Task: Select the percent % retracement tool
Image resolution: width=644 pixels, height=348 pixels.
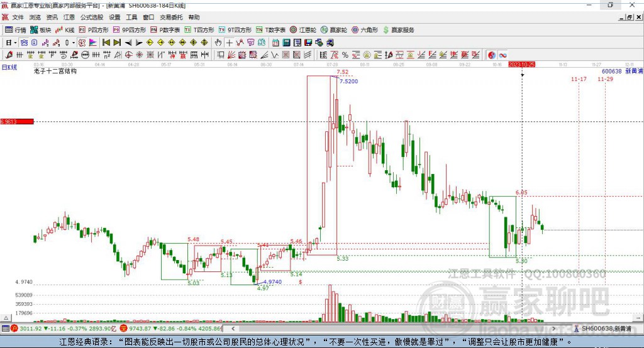Action: click(345, 55)
